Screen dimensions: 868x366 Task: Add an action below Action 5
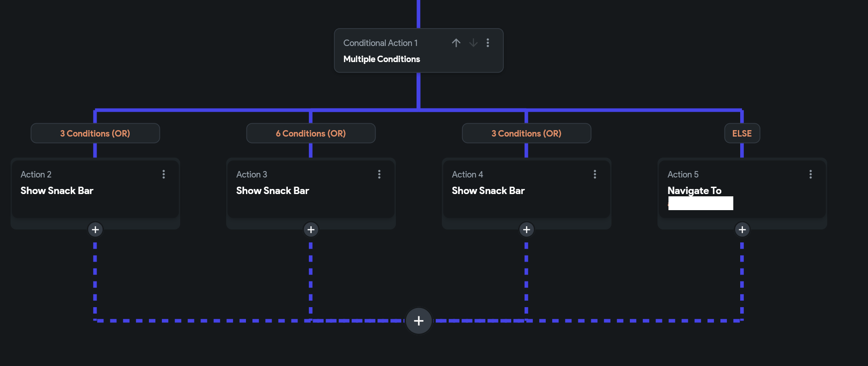tap(742, 229)
